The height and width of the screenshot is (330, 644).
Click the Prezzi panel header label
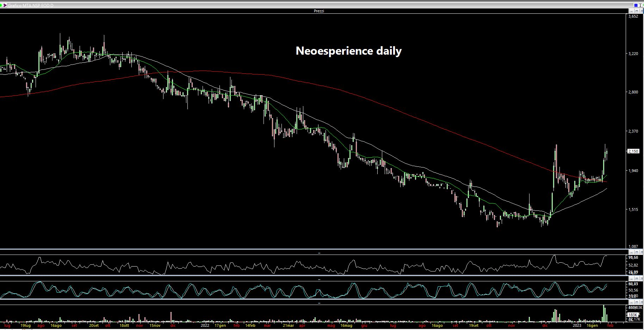click(x=319, y=11)
